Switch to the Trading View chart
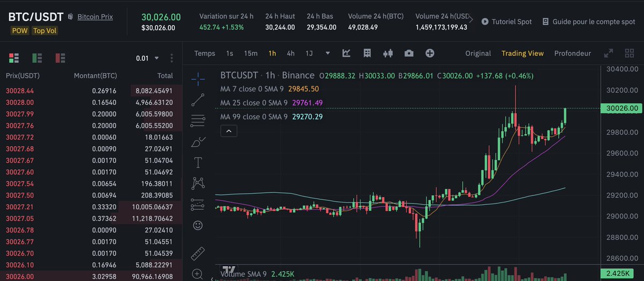The width and height of the screenshot is (644, 281). tap(523, 53)
